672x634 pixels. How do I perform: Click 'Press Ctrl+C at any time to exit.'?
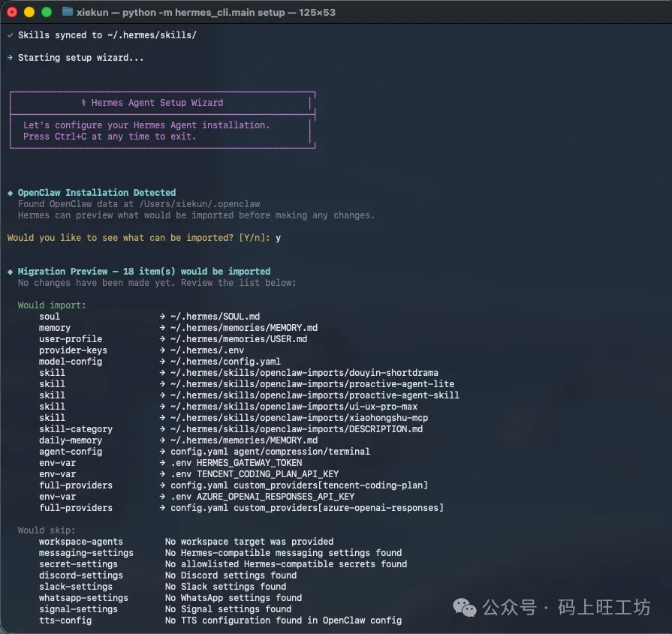click(110, 137)
